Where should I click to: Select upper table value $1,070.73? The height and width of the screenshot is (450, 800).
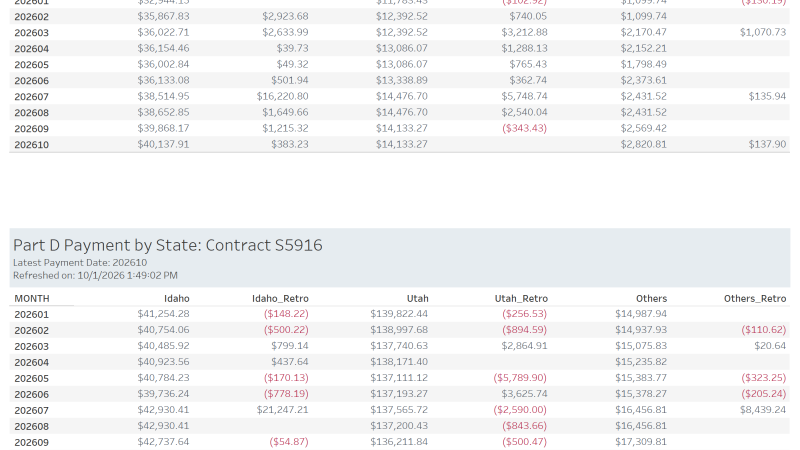(763, 32)
